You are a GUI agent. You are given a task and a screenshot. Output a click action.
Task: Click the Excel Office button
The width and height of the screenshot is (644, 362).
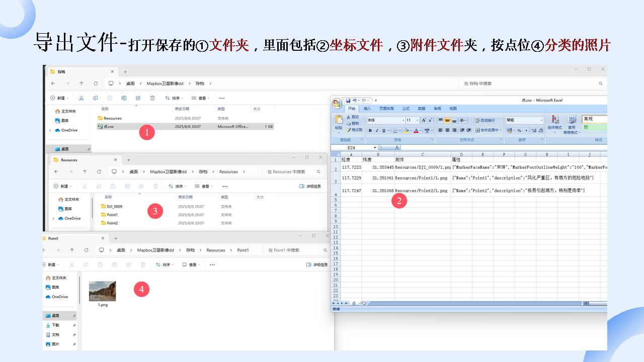coord(337,103)
